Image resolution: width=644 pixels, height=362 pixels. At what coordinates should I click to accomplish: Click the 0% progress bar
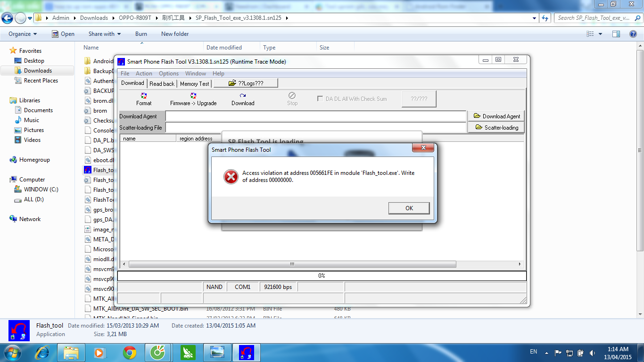322,276
